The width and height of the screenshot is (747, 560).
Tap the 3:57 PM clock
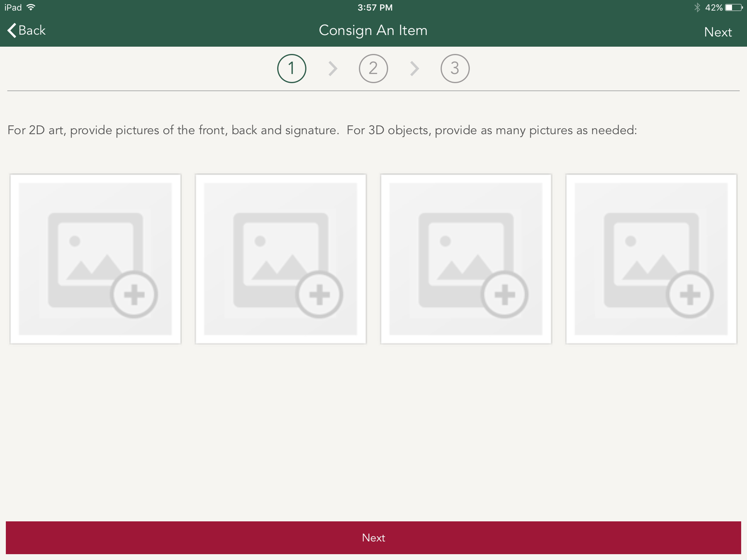[x=375, y=7]
